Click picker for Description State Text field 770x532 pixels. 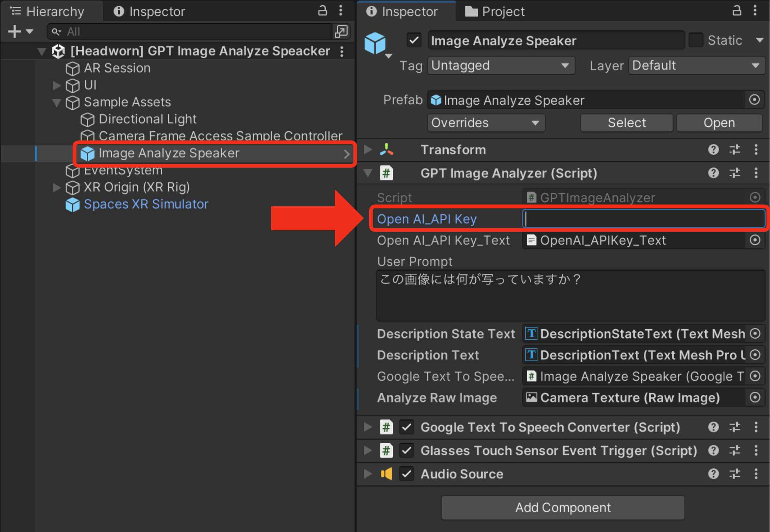tap(755, 334)
